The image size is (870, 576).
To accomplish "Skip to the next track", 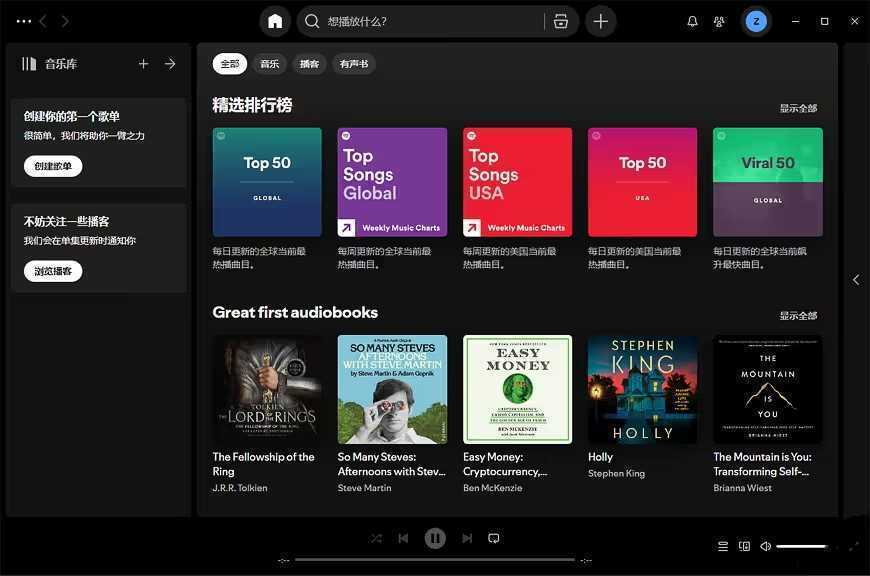I will coord(466,537).
